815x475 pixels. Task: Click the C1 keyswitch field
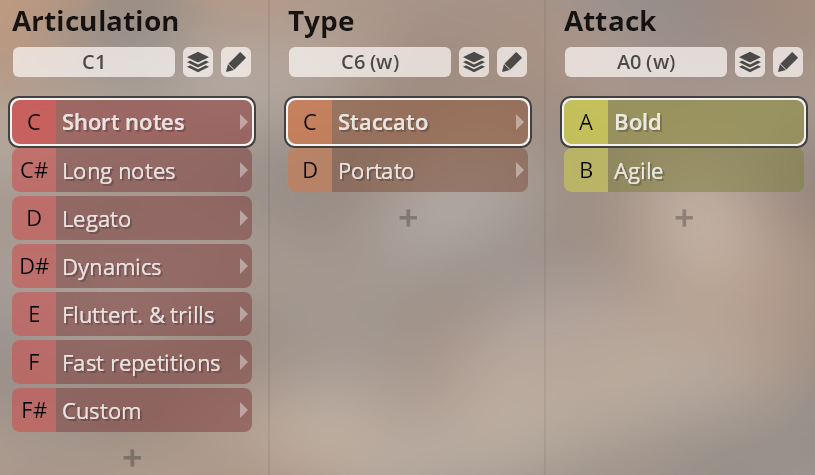pyautogui.click(x=94, y=62)
